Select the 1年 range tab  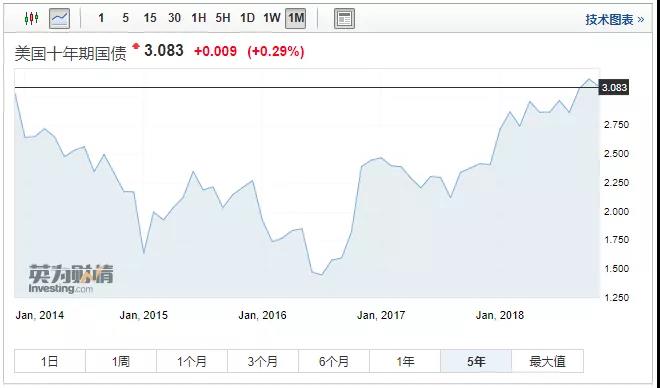(405, 361)
